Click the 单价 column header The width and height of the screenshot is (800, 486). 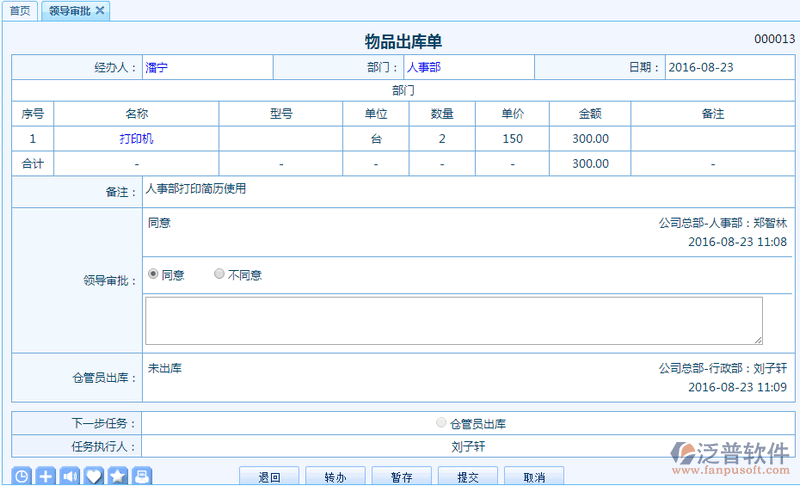click(x=512, y=114)
